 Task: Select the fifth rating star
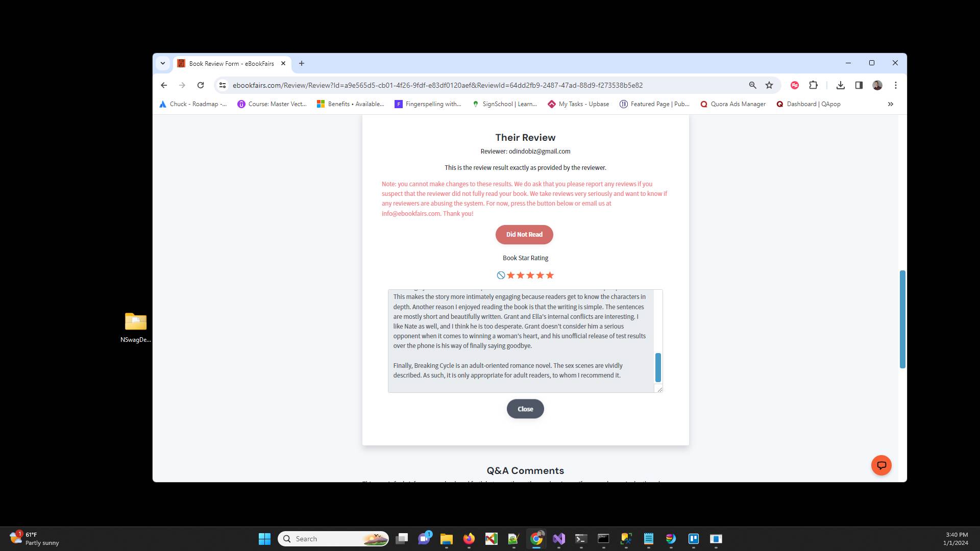tap(549, 275)
